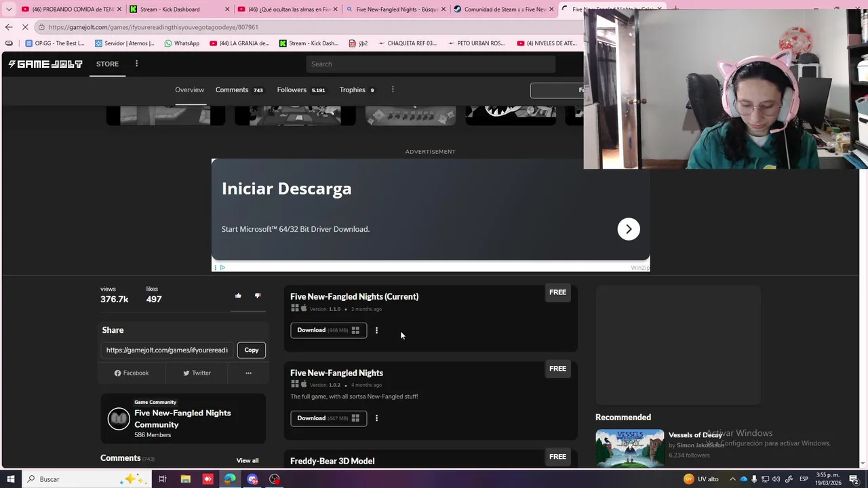Open the Servidor Aternos bookmark
This screenshot has height=488, width=868.
click(x=125, y=43)
